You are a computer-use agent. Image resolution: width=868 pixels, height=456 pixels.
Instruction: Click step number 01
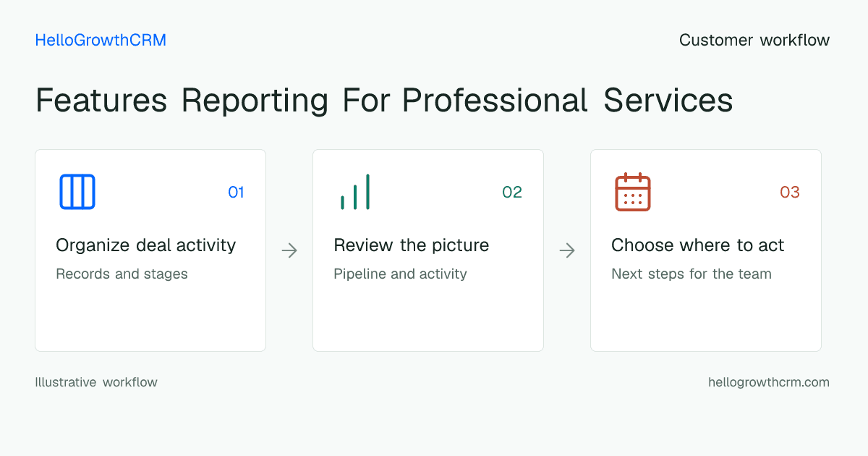[x=236, y=192]
